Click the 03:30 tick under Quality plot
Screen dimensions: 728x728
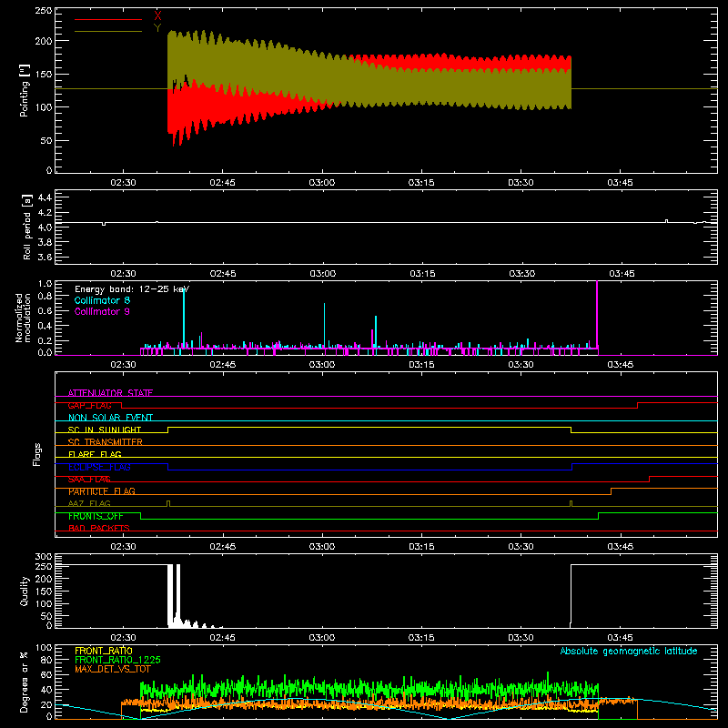tap(521, 638)
